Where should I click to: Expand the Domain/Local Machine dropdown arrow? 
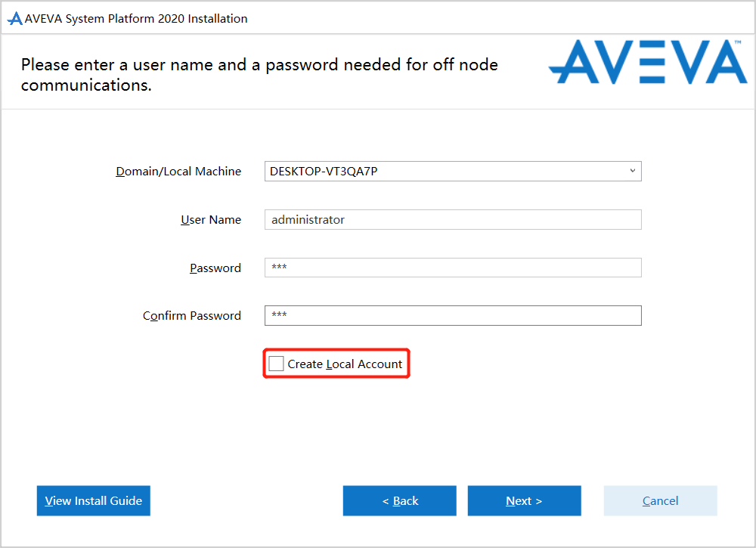[x=632, y=171]
